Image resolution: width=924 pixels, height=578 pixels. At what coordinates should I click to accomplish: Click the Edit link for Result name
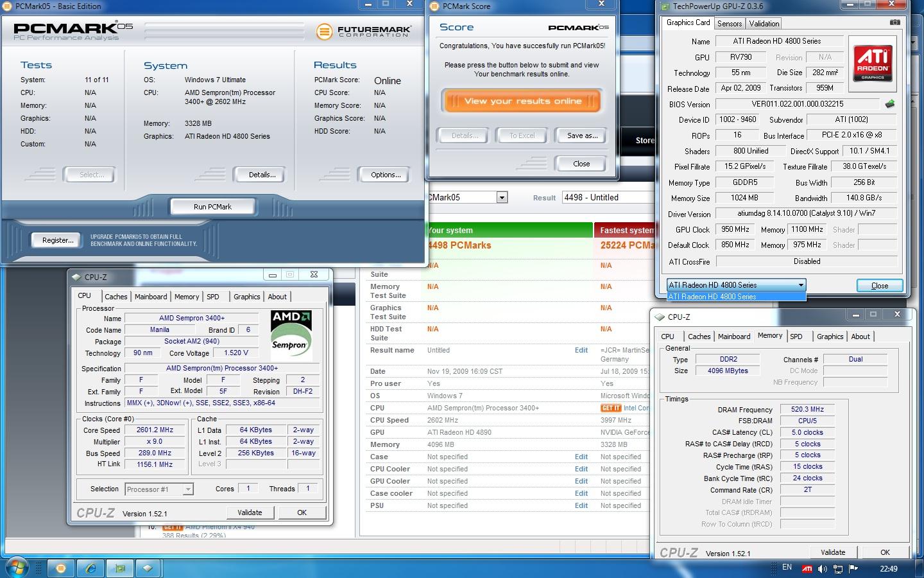point(581,351)
